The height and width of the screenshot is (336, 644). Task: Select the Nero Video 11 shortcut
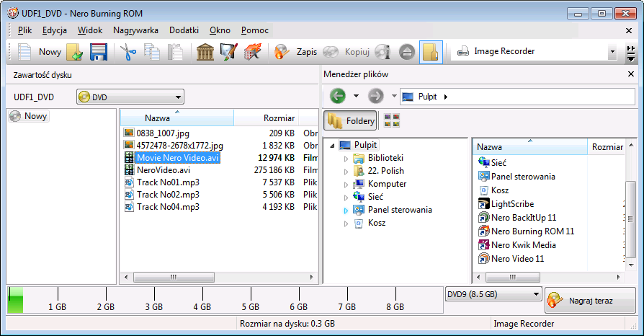511,259
